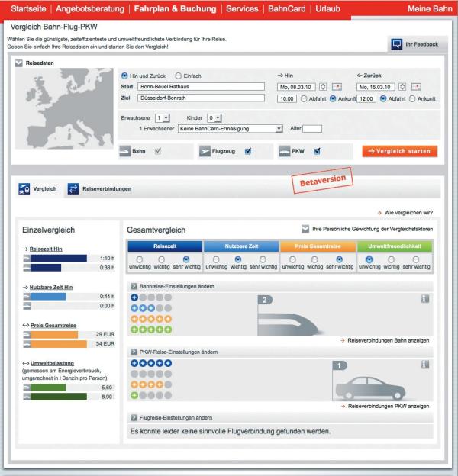Screen dimensions: 458x476
Task: Set Umweltfreundlichkeit to sehr wichtig
Action: pos(416,259)
